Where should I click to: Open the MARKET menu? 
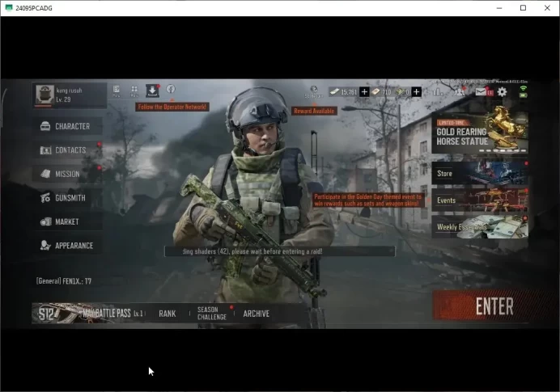tap(67, 221)
